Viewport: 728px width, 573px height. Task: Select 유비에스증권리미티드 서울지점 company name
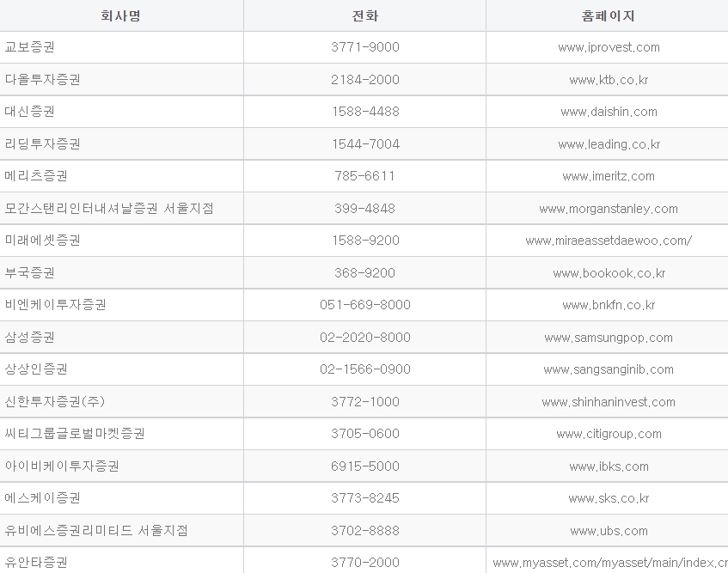(x=96, y=531)
